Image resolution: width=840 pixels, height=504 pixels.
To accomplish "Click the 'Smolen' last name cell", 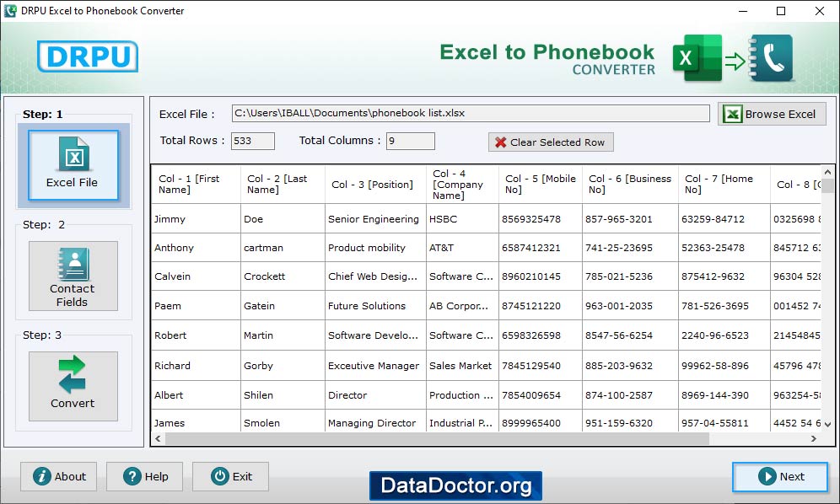I will (283, 421).
